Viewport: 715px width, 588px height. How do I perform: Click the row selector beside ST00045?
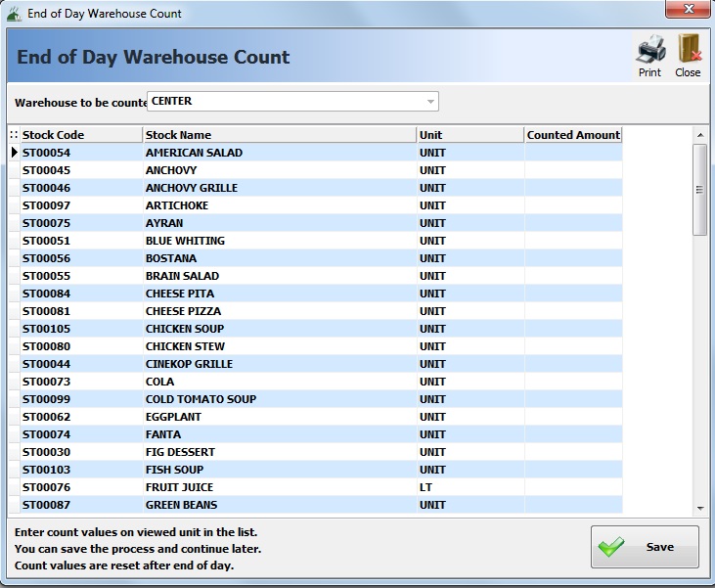[14, 170]
